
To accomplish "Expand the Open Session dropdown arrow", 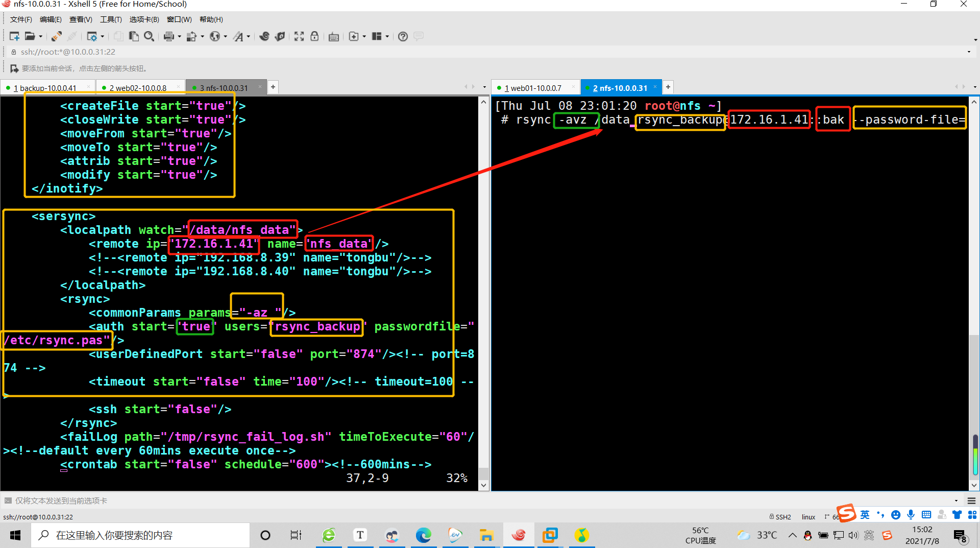I will click(x=41, y=37).
